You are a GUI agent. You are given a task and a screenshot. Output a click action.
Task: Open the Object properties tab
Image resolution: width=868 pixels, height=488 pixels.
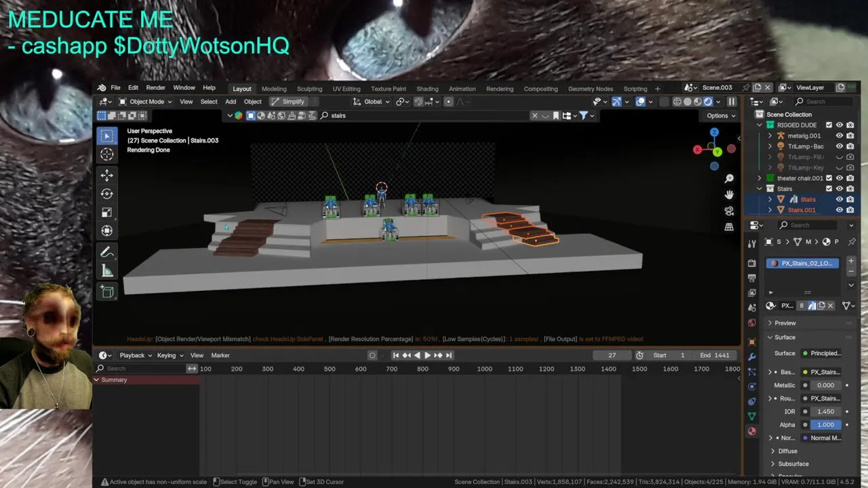[751, 342]
